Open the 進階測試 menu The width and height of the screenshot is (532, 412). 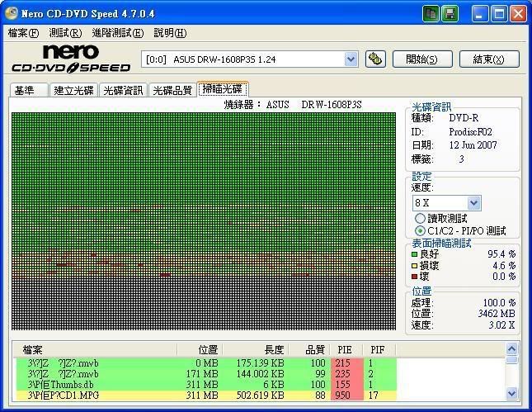tap(116, 33)
